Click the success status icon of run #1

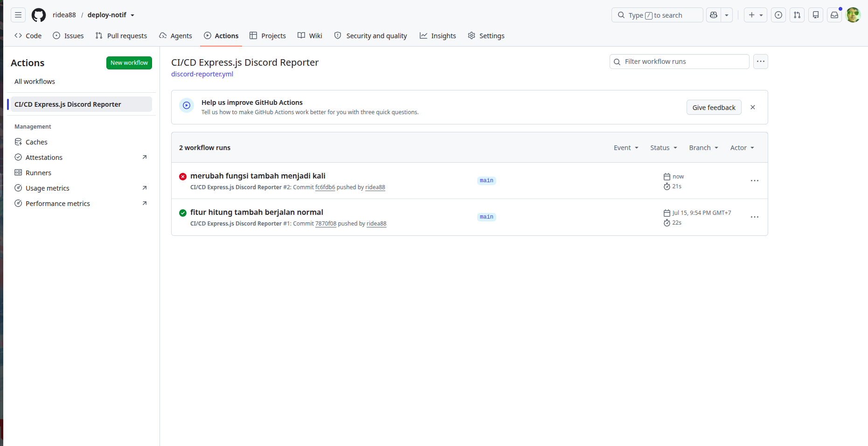(183, 213)
